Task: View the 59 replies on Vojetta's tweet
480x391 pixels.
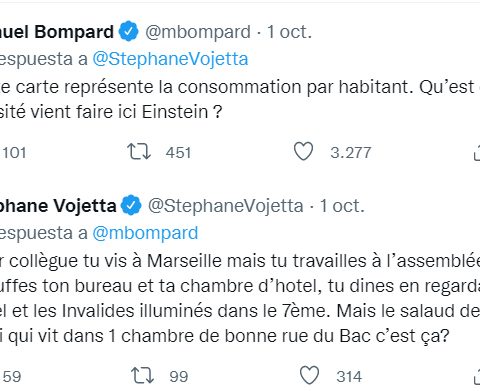Action: tap(11, 377)
